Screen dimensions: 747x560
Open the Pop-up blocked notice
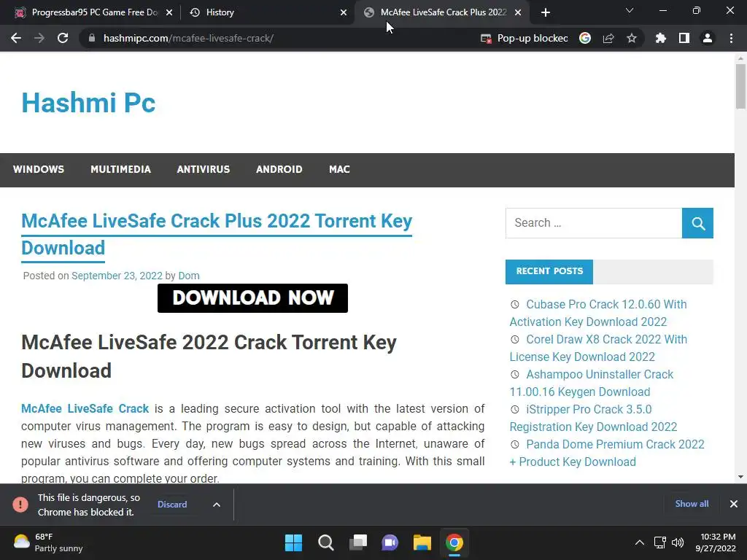pos(524,38)
